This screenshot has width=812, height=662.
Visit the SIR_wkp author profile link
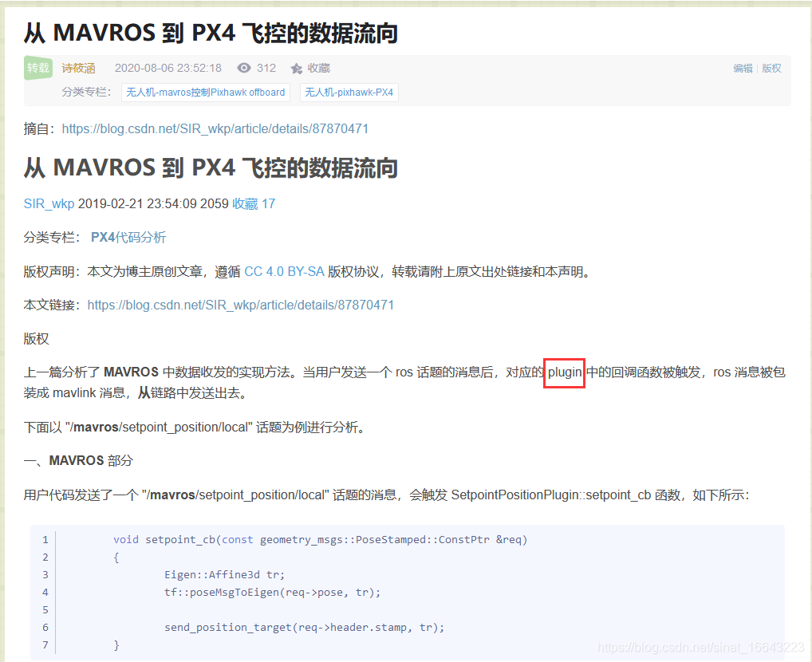48,203
